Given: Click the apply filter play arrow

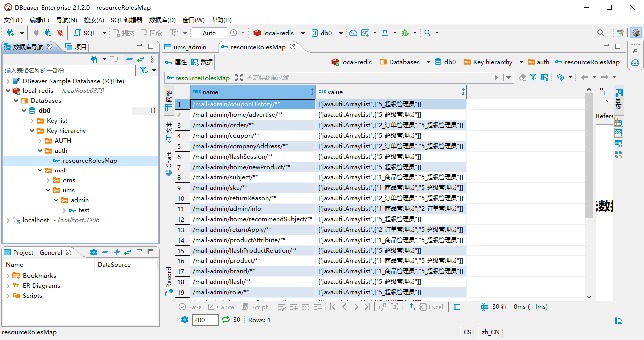Looking at the screenshot, I should [496, 78].
